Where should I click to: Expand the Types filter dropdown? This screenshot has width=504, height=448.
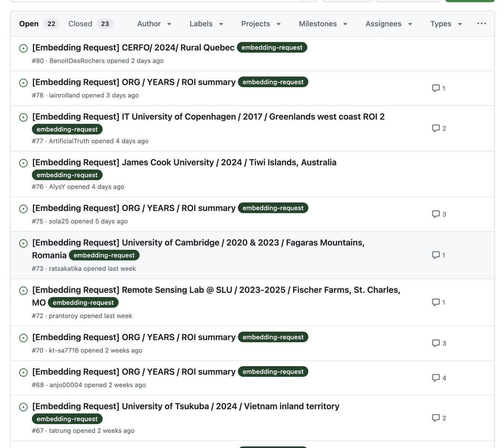click(x=446, y=24)
